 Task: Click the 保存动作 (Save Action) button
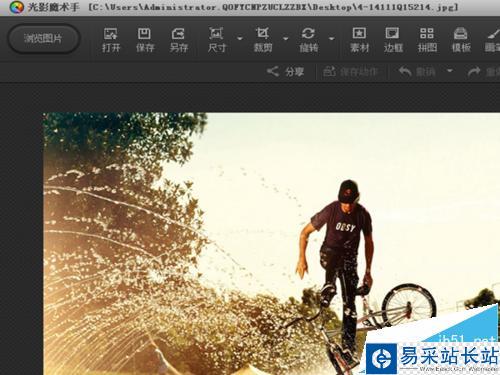click(x=351, y=71)
